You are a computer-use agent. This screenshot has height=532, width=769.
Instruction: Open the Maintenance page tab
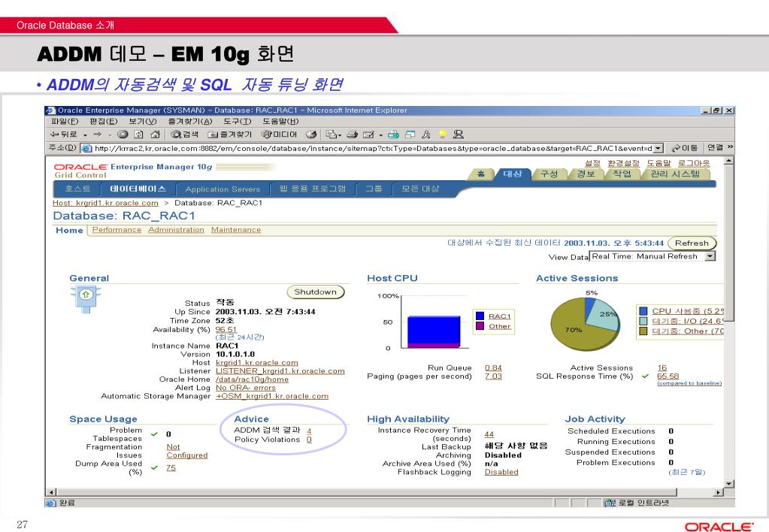[236, 229]
